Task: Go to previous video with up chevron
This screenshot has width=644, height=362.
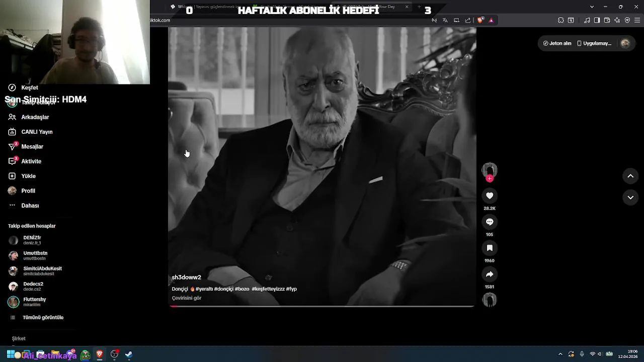Action: pyautogui.click(x=630, y=176)
